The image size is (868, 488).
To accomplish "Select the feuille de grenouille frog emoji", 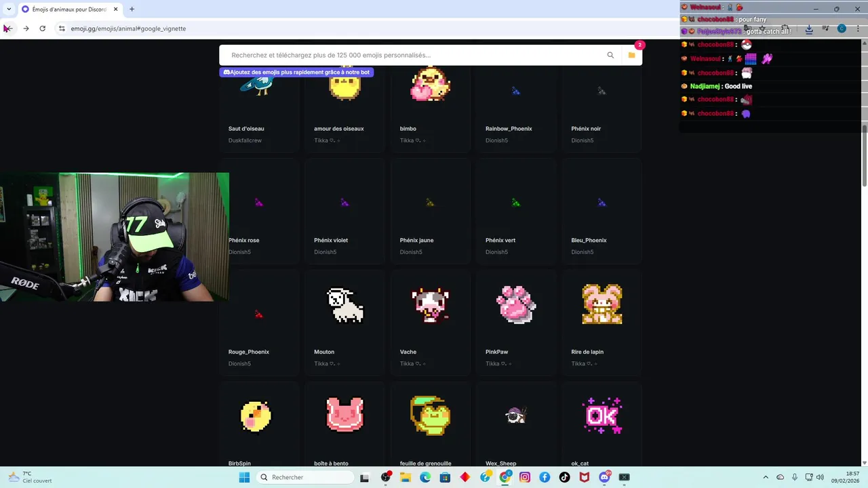I will tap(431, 415).
